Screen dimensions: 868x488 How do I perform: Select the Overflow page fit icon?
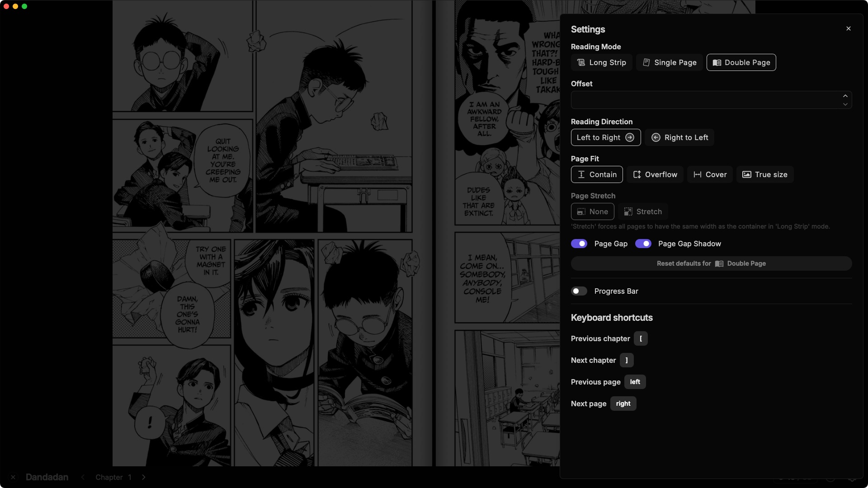(637, 174)
